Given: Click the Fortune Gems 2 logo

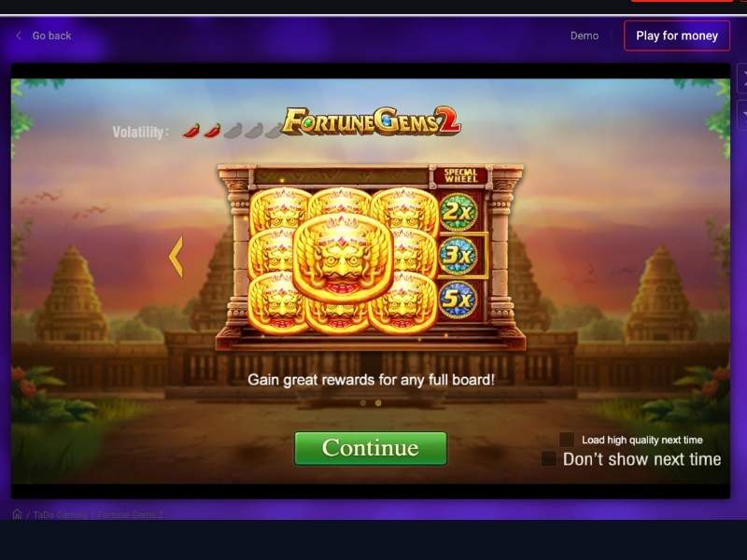Looking at the screenshot, I should (x=371, y=121).
